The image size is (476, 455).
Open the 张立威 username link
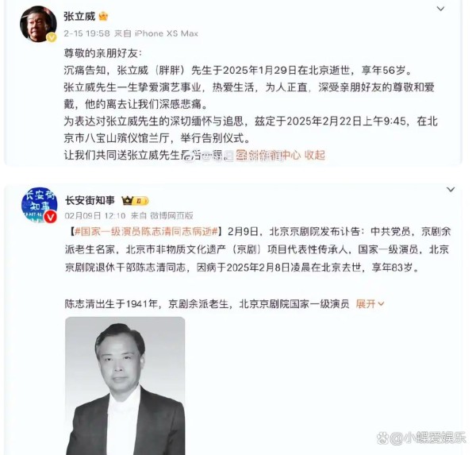point(79,16)
